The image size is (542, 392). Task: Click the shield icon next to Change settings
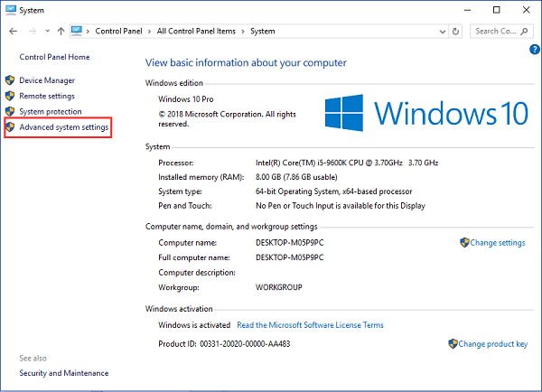(464, 243)
